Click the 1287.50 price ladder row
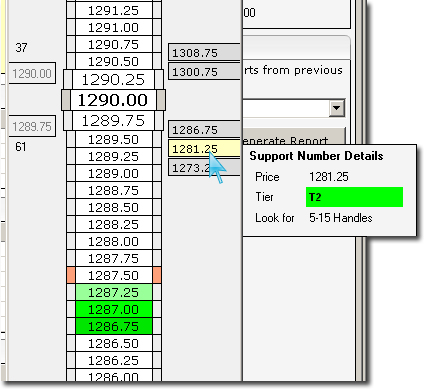This screenshot has height=390, width=425. [x=114, y=275]
